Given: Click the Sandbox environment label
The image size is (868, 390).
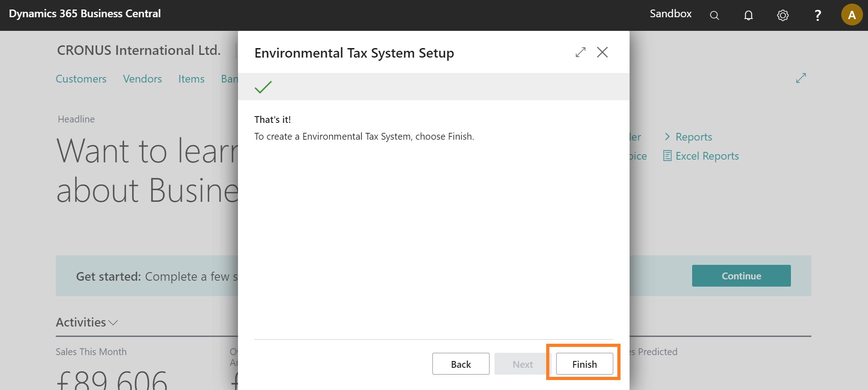Looking at the screenshot, I should [x=670, y=14].
